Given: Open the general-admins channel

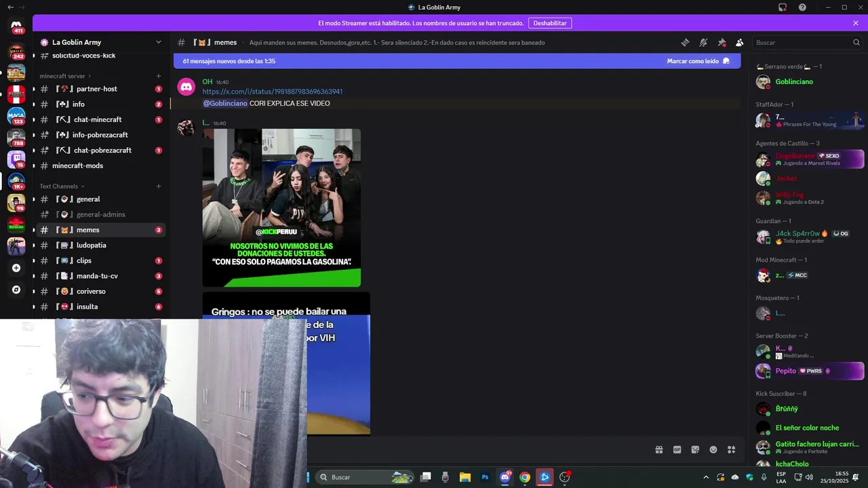Looking at the screenshot, I should [x=100, y=215].
